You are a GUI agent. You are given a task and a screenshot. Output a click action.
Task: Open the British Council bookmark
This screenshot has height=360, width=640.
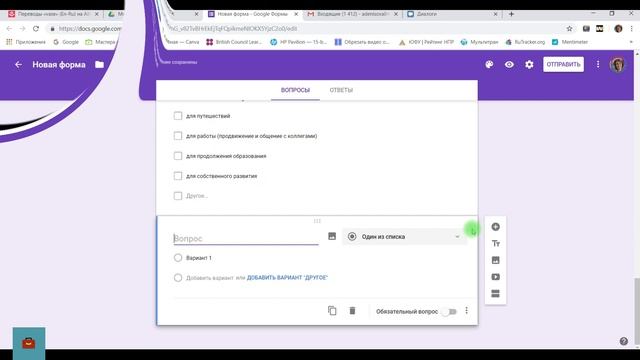coord(234,42)
